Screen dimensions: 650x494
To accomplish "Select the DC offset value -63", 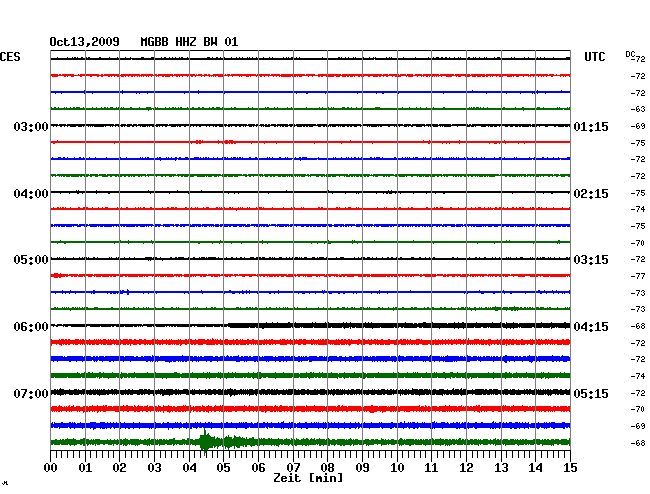I will pyautogui.click(x=638, y=109).
